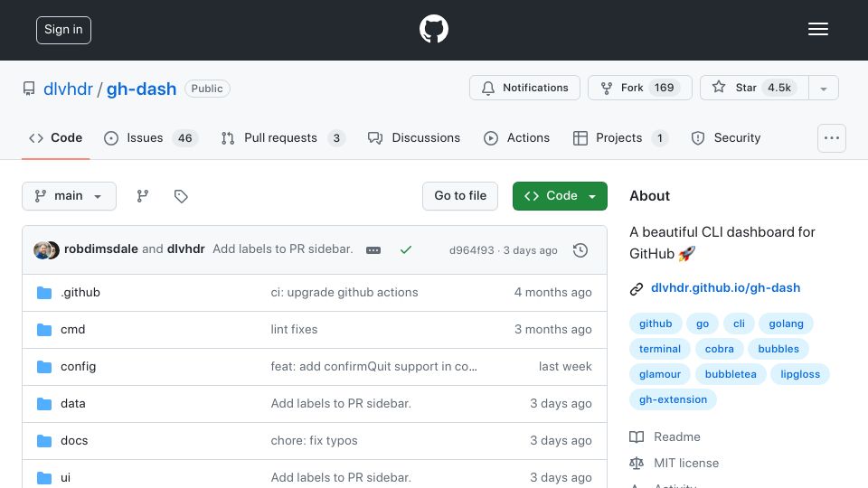Click the golang topic tag
This screenshot has width=868, height=488.
[786, 324]
